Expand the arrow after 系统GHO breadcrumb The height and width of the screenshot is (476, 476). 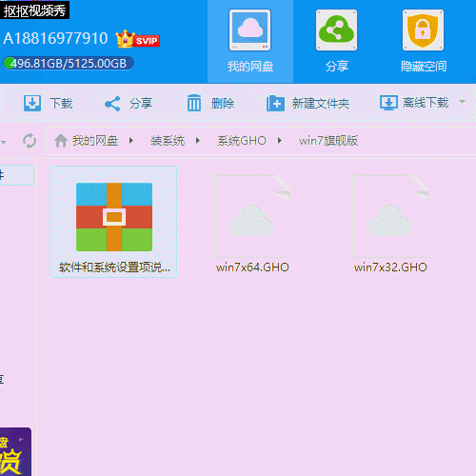[x=280, y=141]
